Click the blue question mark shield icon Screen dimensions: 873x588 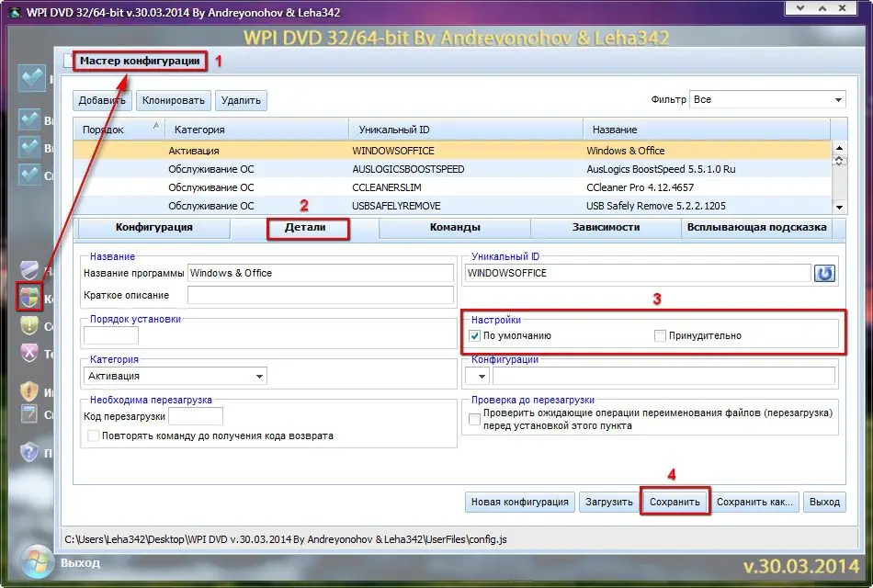[29, 452]
